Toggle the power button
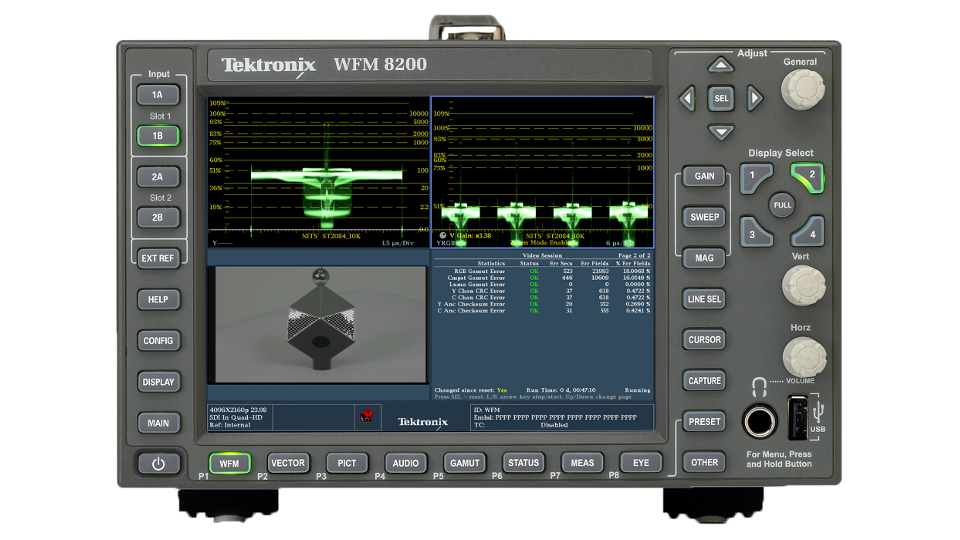The width and height of the screenshot is (960, 540). tap(158, 463)
